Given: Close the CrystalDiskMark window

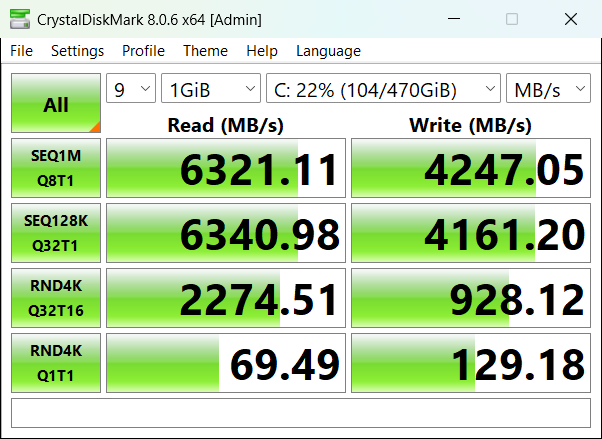Looking at the screenshot, I should coord(571,19).
